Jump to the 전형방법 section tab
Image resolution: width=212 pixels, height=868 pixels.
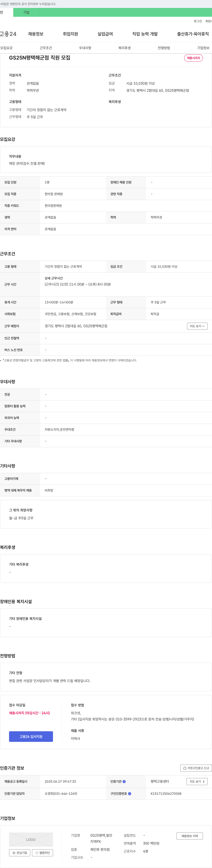164,48
